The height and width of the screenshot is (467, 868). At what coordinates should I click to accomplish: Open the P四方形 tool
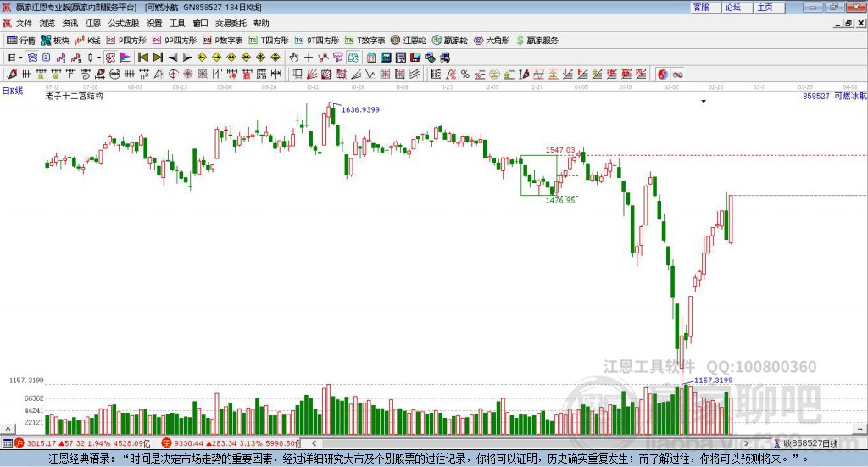126,41
